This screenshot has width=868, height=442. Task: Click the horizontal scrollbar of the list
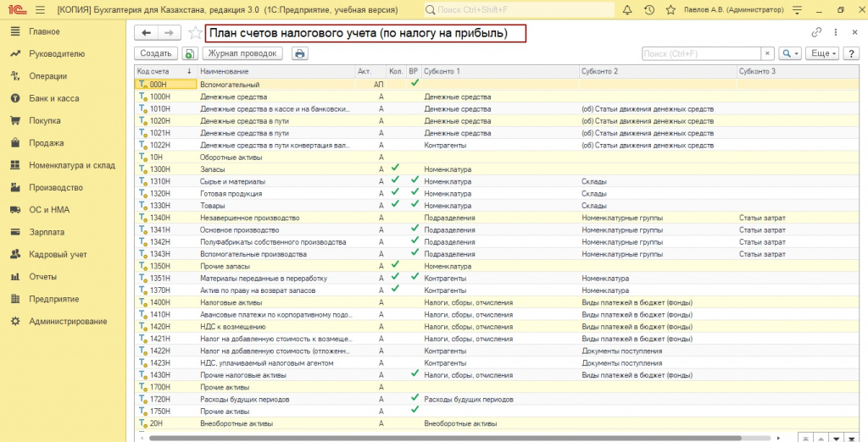(x=444, y=438)
